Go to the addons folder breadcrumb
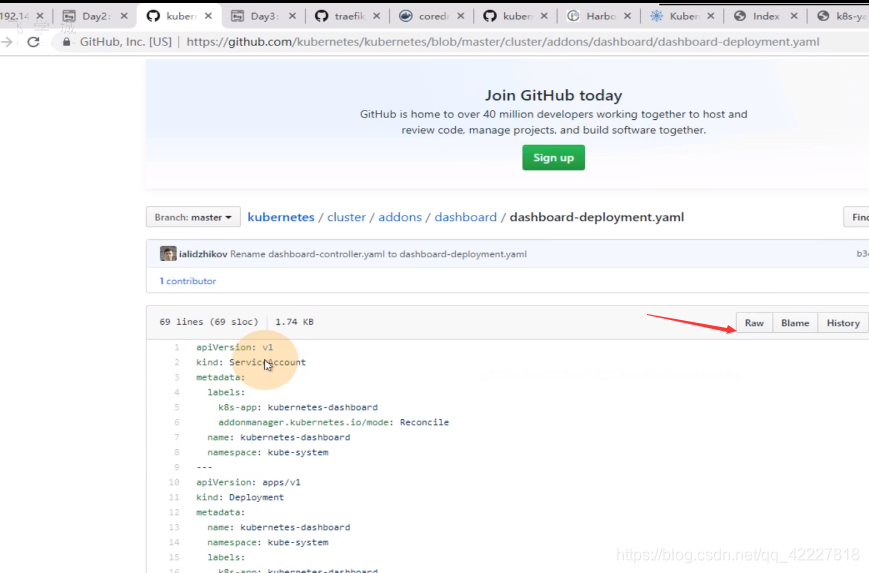Viewport: 869px width, 573px height. pos(400,217)
